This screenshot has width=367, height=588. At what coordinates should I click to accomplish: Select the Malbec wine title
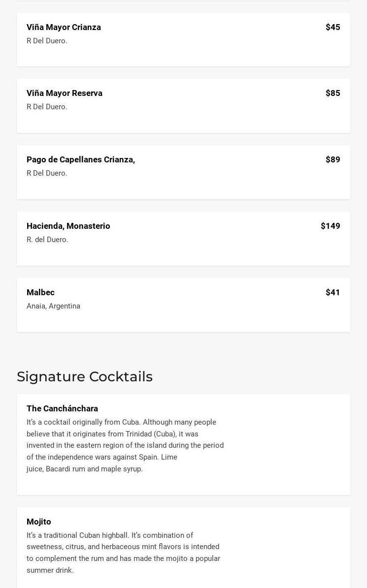tap(40, 293)
